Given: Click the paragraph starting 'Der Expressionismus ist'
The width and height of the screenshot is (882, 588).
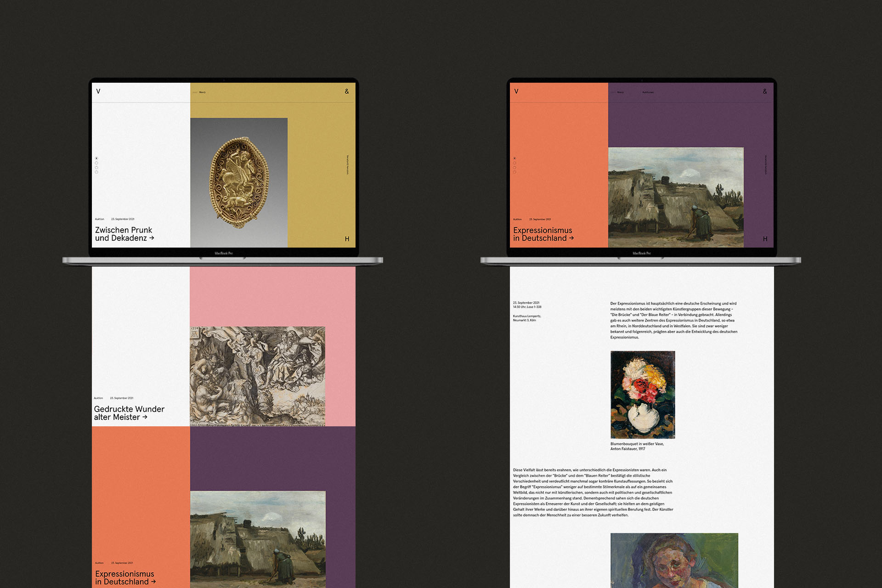Looking at the screenshot, I should tap(674, 320).
